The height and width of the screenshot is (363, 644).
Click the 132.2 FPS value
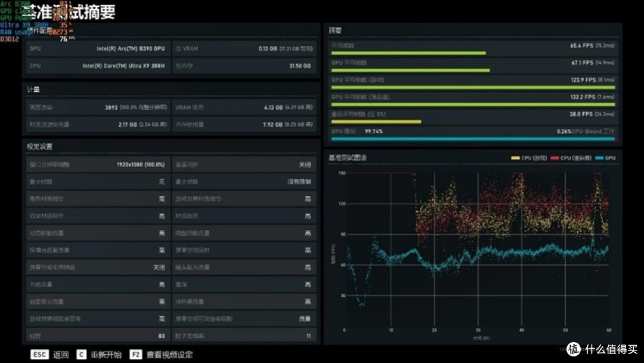tap(583, 97)
